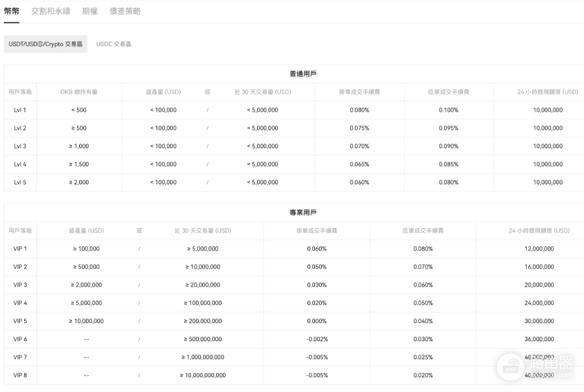
Task: Click the Lvl 2 row label
Action: coord(20,128)
